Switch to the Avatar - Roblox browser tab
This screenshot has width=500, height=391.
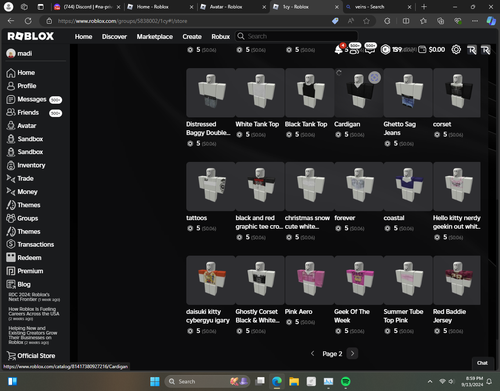coord(233,7)
